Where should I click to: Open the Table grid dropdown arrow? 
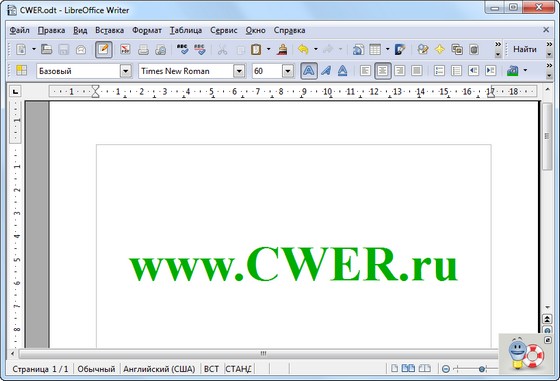pyautogui.click(x=388, y=49)
